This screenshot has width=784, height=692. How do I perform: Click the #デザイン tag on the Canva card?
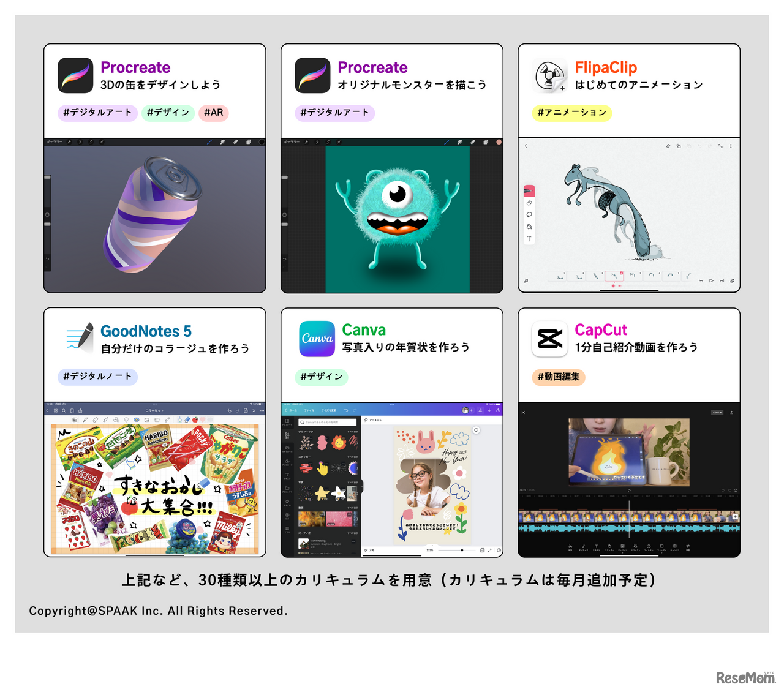[322, 377]
